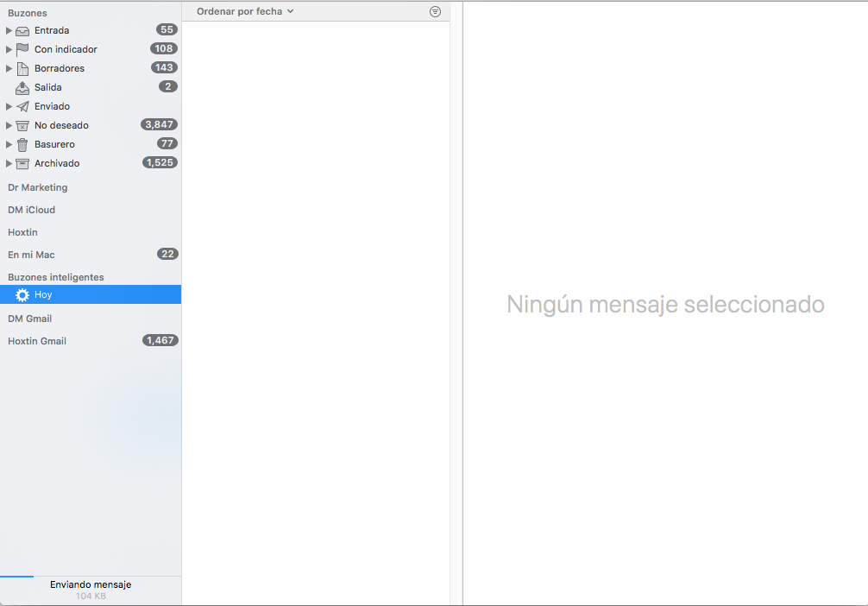Open the Con indicador mailbox
This screenshot has width=868, height=606.
[x=91, y=49]
